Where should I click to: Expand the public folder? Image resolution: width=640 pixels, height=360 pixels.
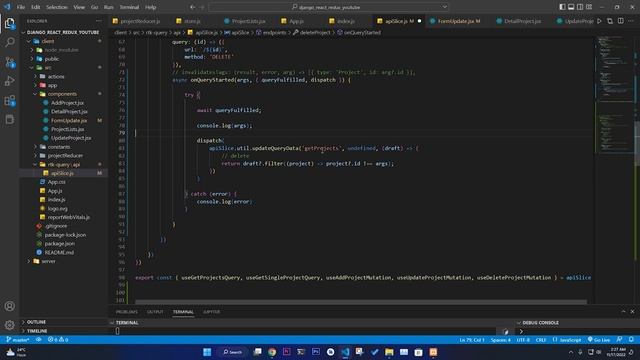(x=52, y=59)
